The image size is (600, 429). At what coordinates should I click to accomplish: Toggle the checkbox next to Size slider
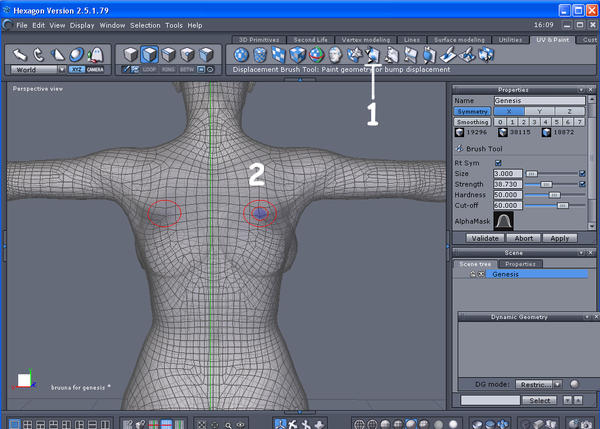click(582, 173)
